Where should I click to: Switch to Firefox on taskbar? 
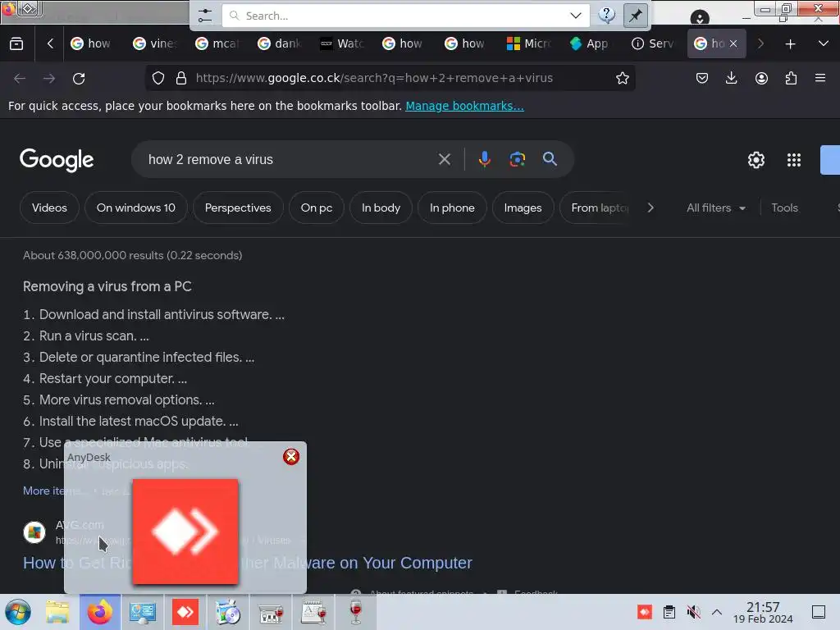click(x=99, y=612)
